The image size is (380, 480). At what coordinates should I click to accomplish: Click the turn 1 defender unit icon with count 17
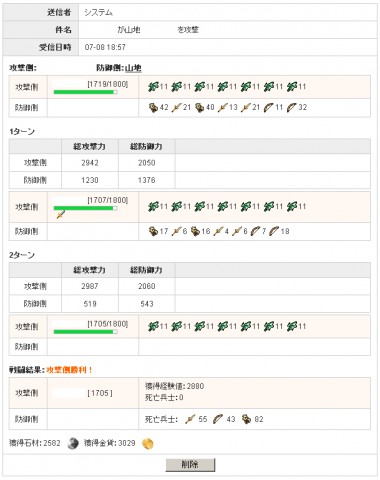pos(153,231)
